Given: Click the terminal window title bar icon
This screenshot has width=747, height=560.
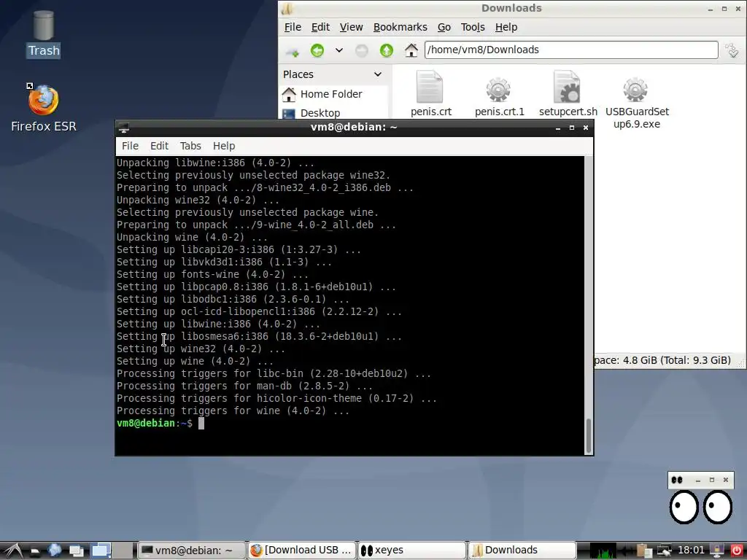Looking at the screenshot, I should [124, 128].
